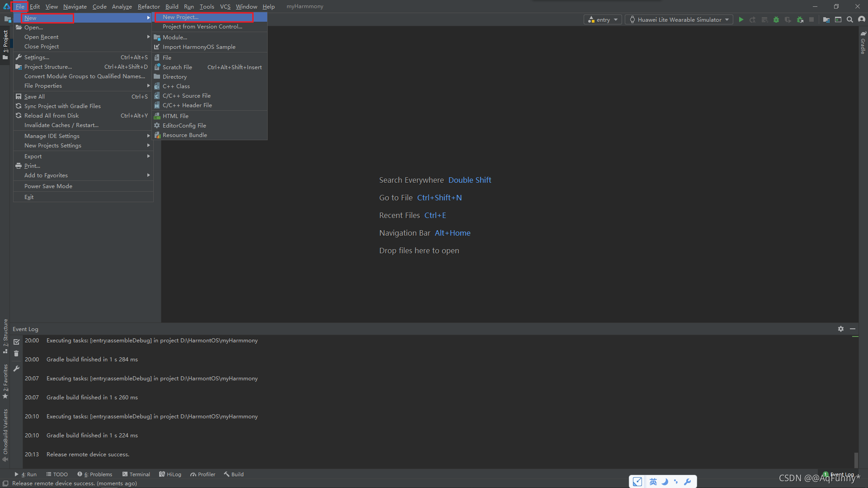Open the HiLog tool window button

(x=170, y=474)
